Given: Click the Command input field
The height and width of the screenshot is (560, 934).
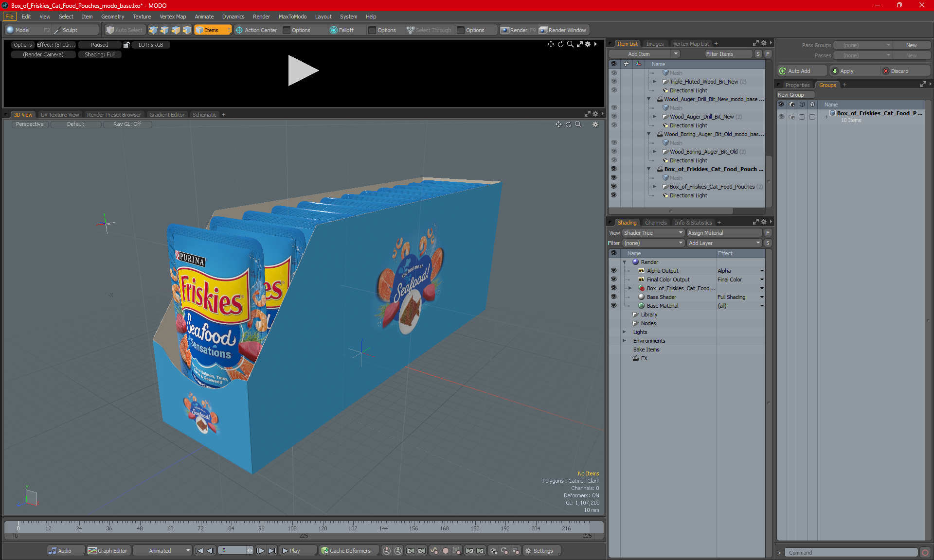Looking at the screenshot, I should coord(852,553).
